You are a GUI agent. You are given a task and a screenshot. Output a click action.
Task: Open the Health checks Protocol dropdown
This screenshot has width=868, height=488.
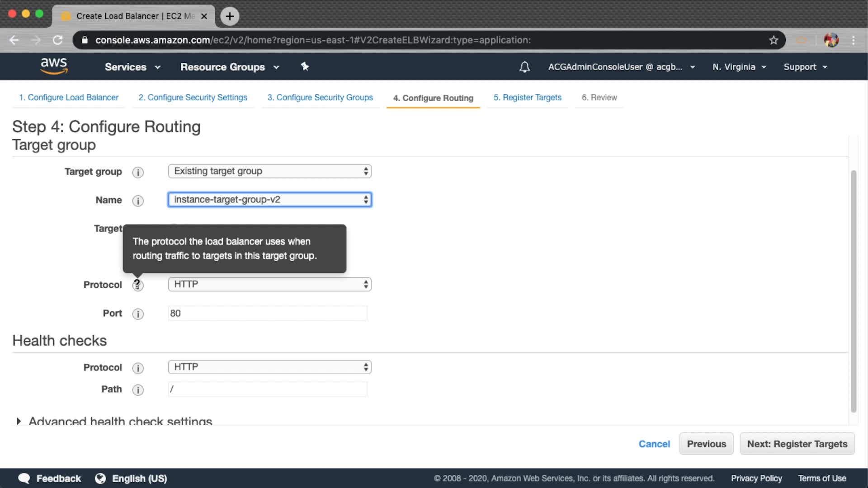[269, 367]
